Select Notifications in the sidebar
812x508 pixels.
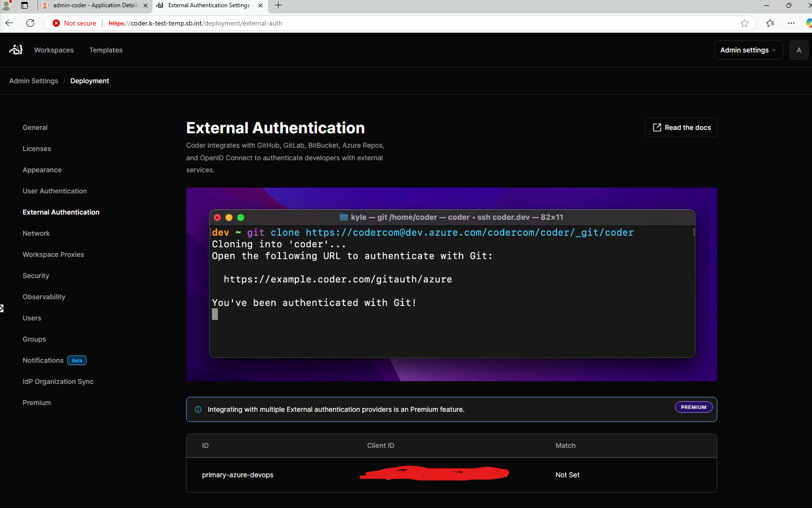coord(43,360)
